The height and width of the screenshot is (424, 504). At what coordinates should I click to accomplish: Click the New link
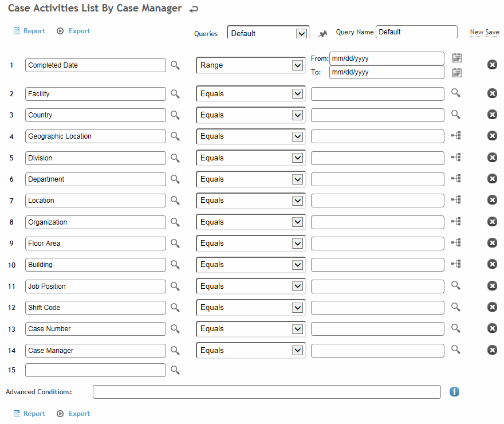click(477, 32)
